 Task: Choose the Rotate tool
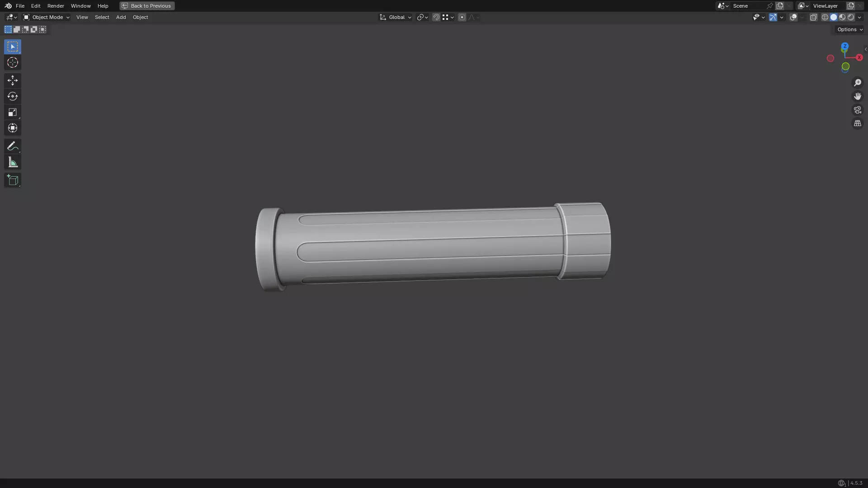[13, 96]
